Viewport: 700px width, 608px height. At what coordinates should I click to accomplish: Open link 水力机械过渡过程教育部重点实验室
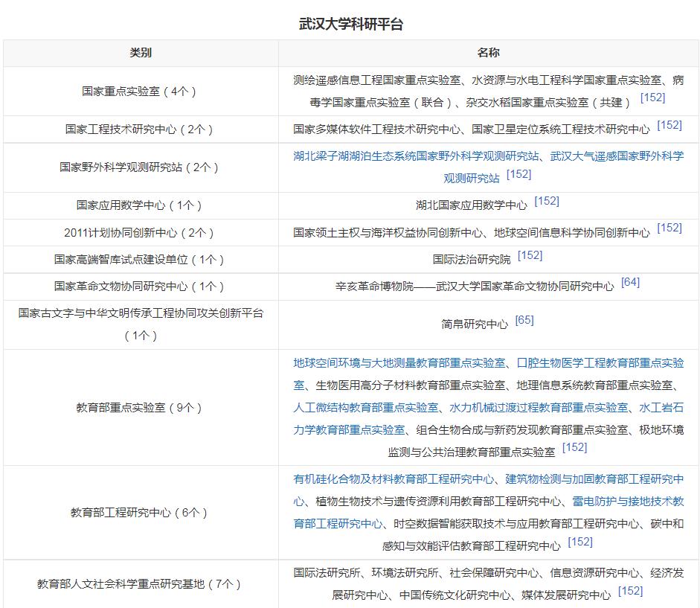pos(539,408)
